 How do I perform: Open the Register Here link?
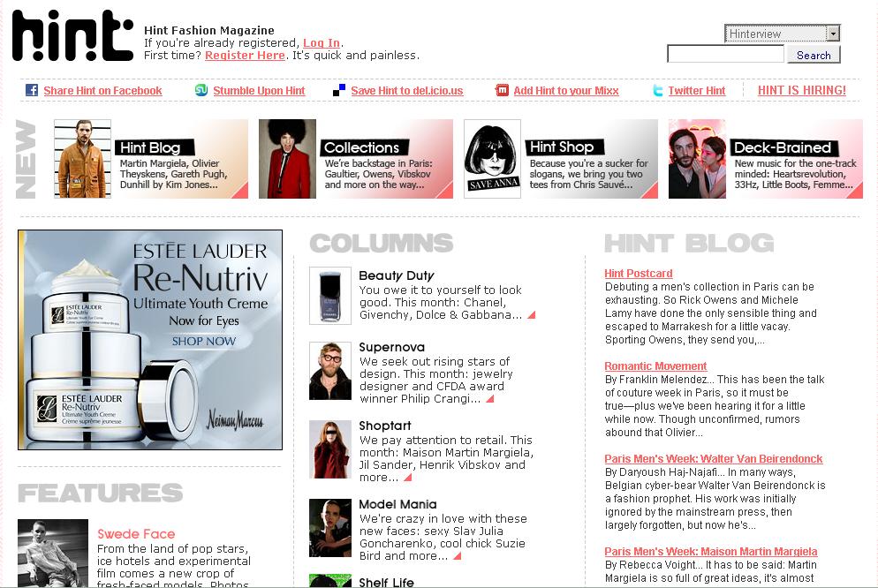click(x=245, y=56)
